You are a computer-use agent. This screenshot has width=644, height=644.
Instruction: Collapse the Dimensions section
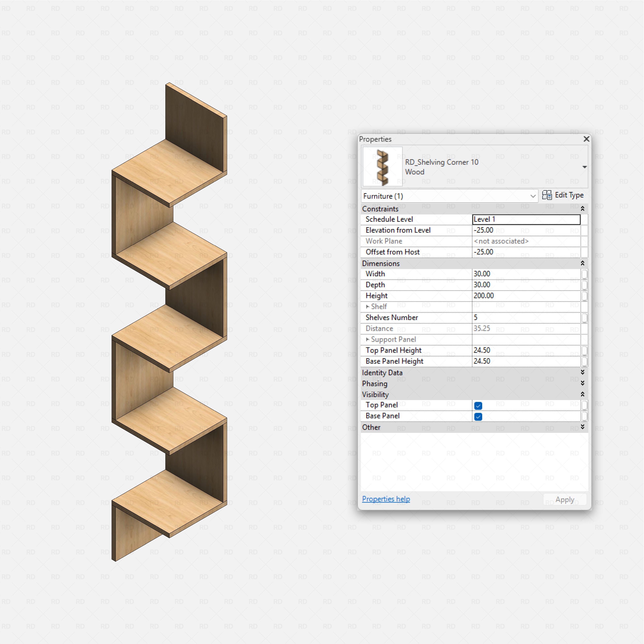tap(583, 263)
